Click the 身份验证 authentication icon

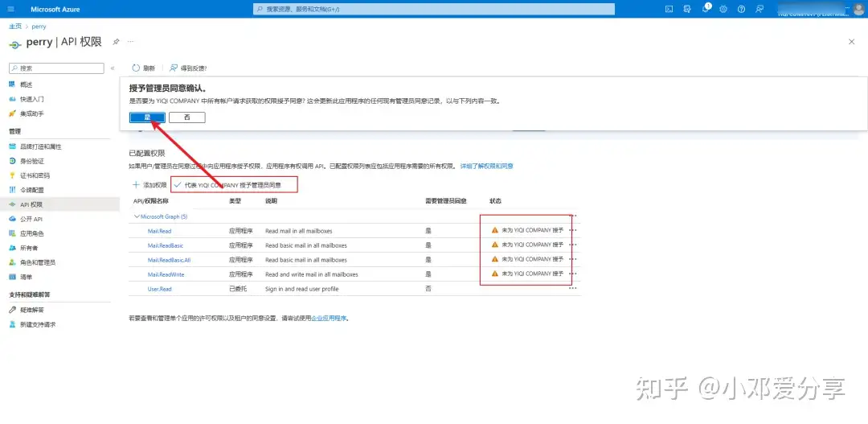12,161
